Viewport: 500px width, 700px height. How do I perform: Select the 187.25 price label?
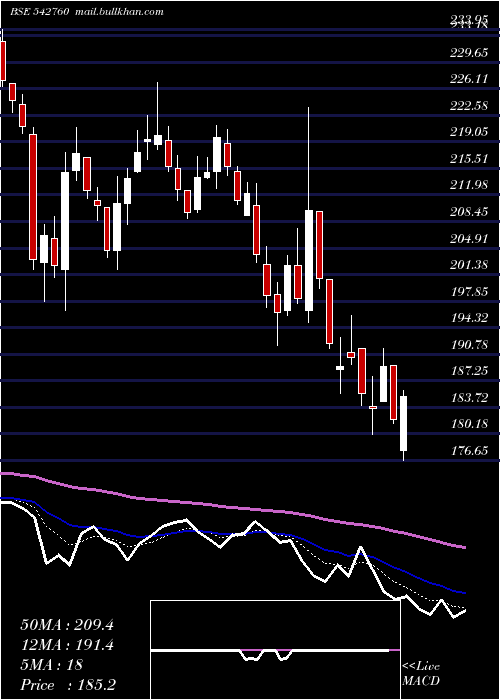[x=469, y=371]
